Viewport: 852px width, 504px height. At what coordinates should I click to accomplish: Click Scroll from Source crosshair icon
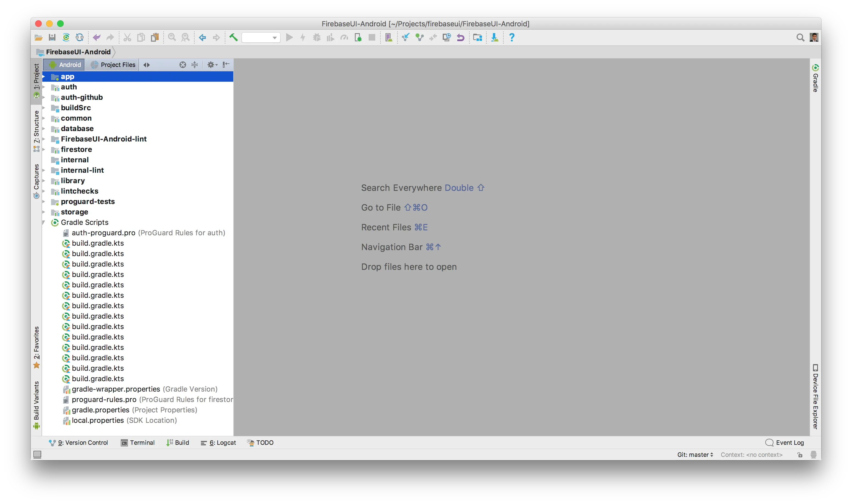click(x=183, y=64)
